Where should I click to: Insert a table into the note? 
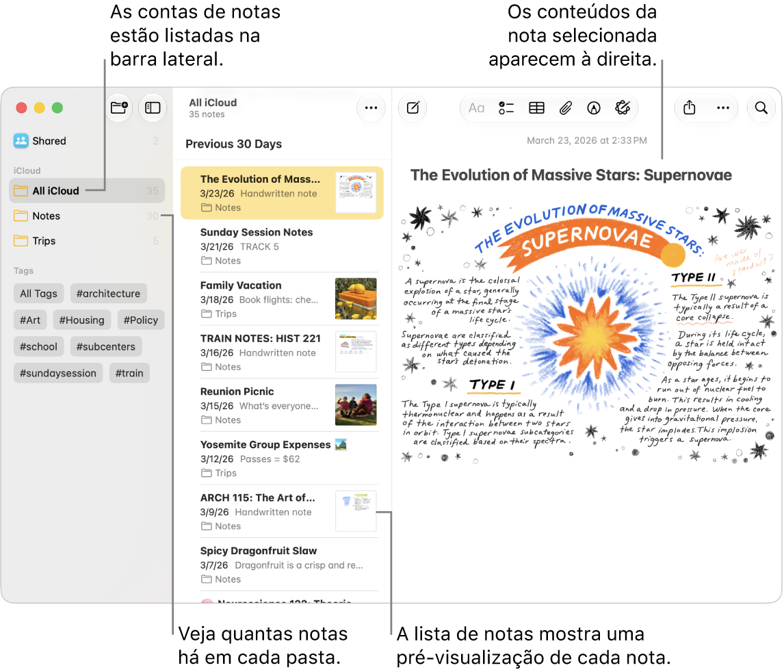[x=536, y=107]
